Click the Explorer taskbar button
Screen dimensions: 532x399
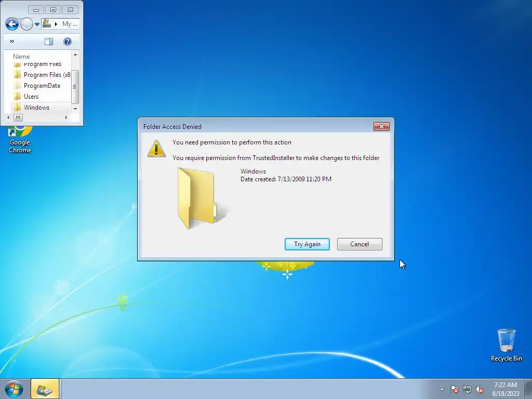(x=45, y=389)
